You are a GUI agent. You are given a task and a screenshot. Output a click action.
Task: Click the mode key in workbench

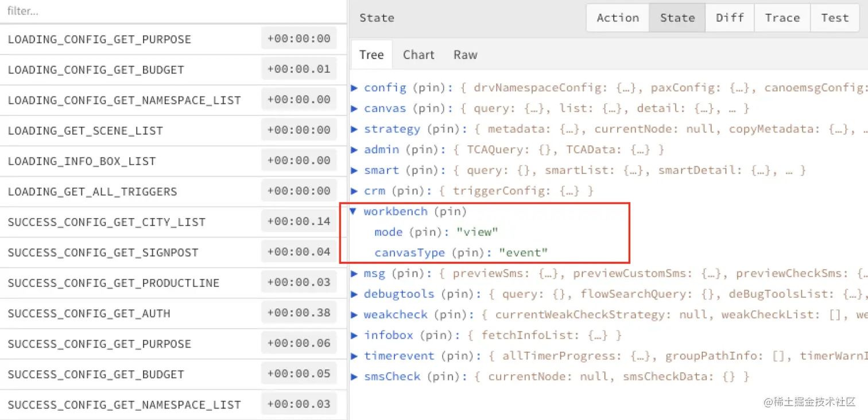[388, 232]
